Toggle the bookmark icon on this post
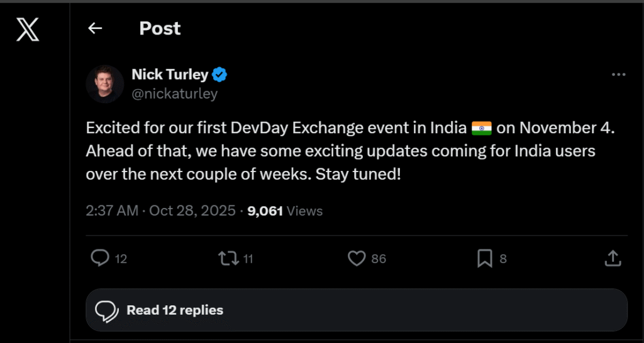The height and width of the screenshot is (343, 644). 484,258
